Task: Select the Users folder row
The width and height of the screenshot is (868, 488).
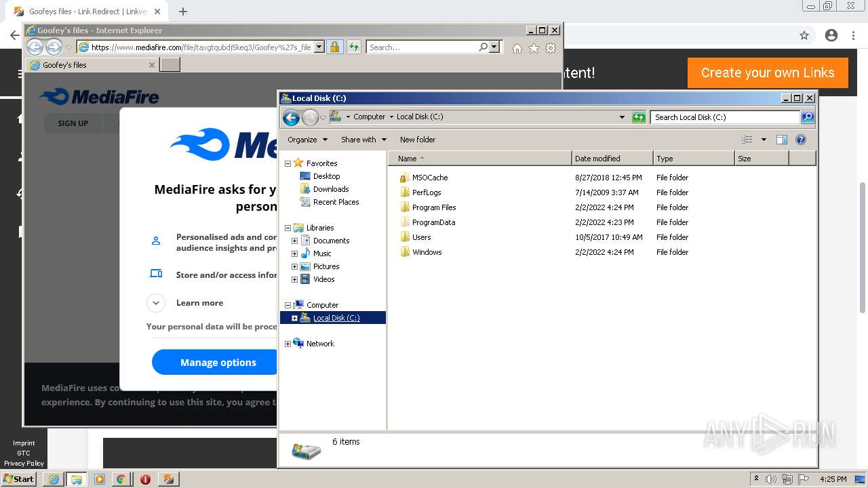Action: 421,237
